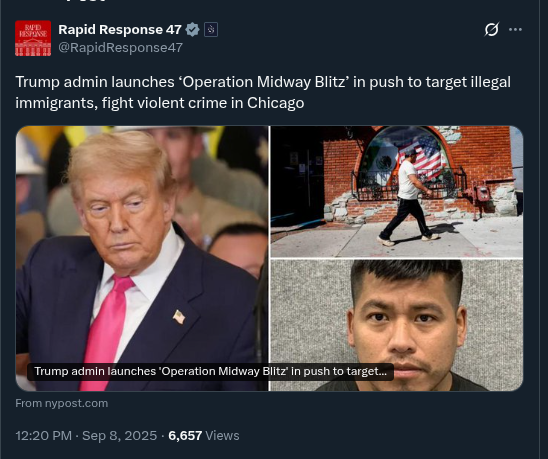
Task: Open the @RapidResponse47 handle link
Action: pos(121,48)
